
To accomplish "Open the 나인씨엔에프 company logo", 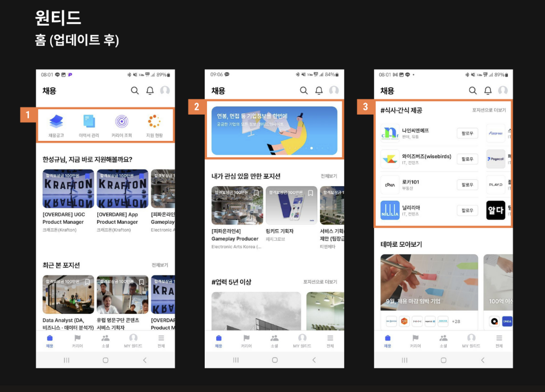I will [390, 133].
